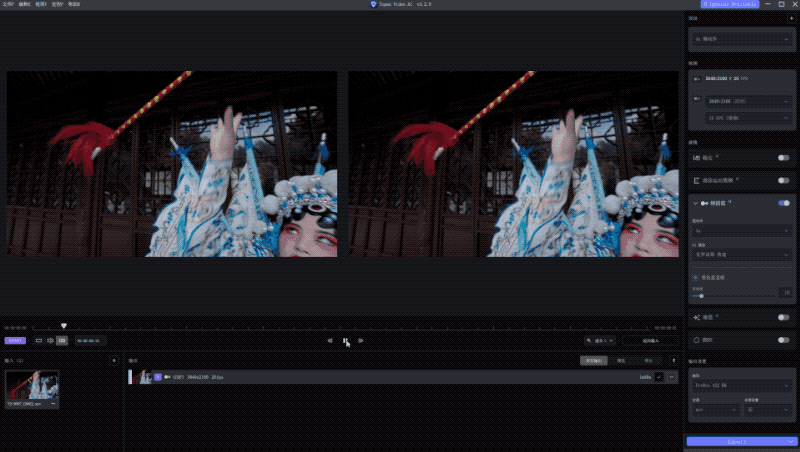The height and width of the screenshot is (452, 800).
Task: Expand the encoder ProRes 422 dropdown
Action: point(741,383)
